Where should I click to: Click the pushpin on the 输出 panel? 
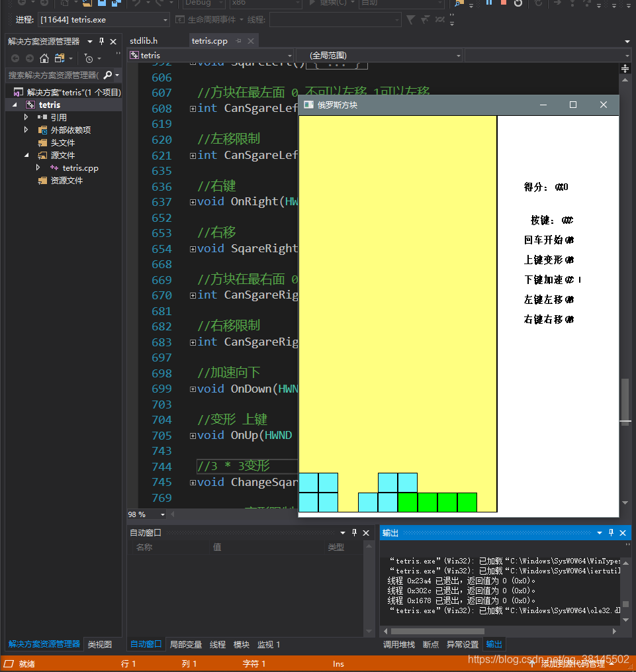[x=611, y=532]
